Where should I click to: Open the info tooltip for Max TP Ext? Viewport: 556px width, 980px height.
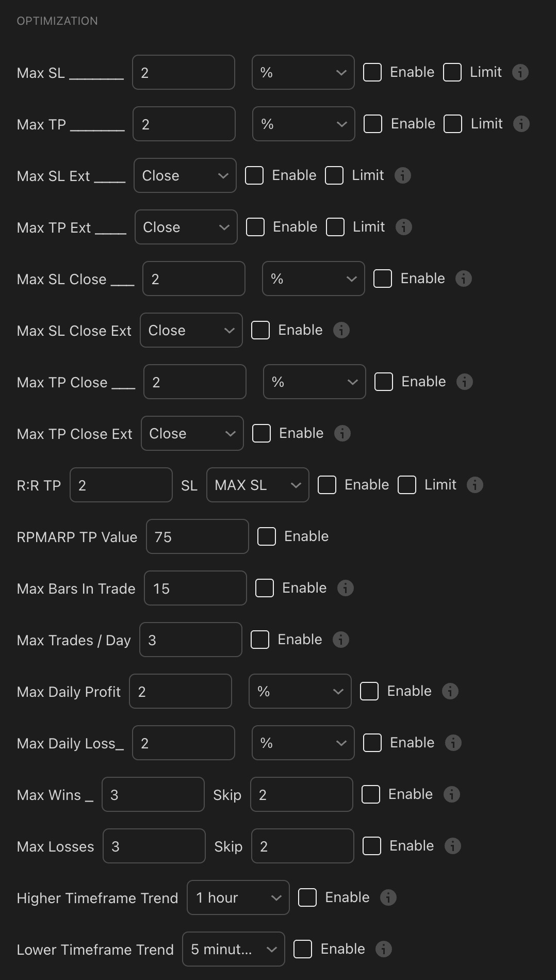pos(403,227)
